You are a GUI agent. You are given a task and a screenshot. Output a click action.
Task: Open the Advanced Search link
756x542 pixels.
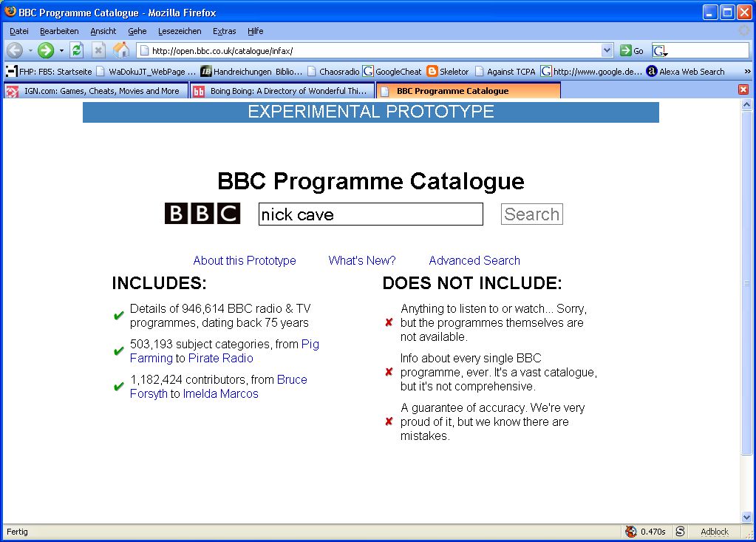(x=474, y=260)
